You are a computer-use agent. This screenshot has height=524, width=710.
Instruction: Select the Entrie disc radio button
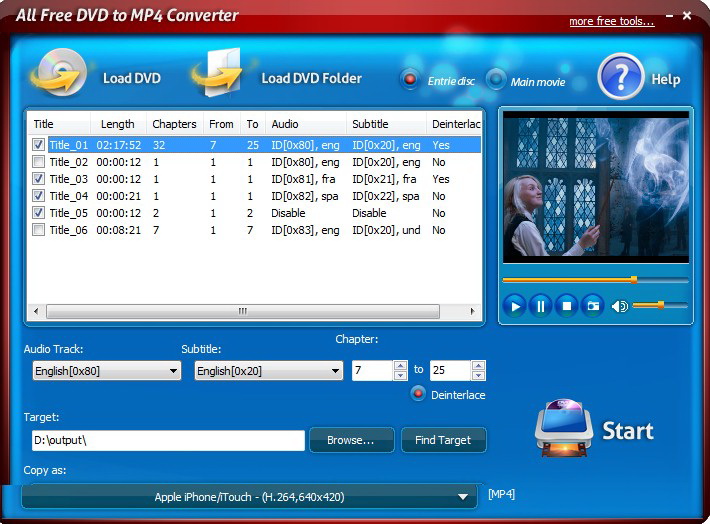pyautogui.click(x=410, y=79)
